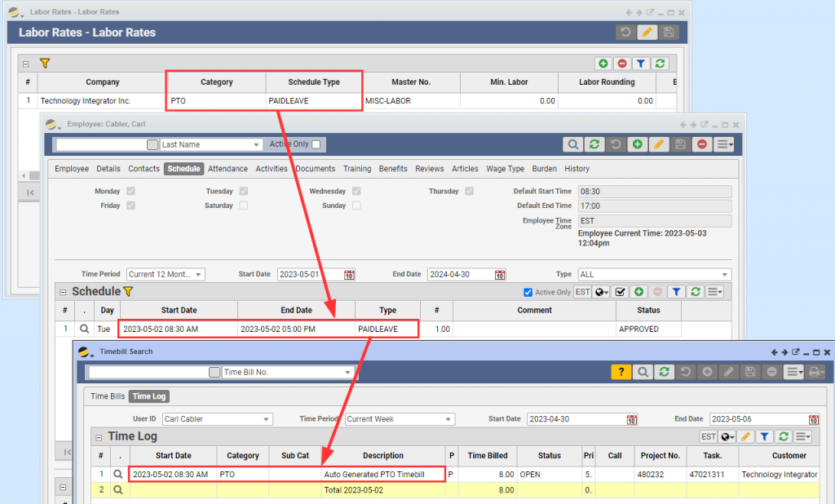Viewport: 835px width, 504px height.
Task: Uncheck Active Only in the Schedule grid header
Action: point(528,292)
